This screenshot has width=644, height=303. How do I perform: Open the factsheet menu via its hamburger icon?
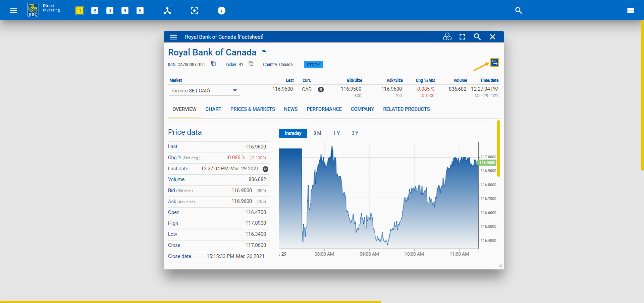(173, 37)
